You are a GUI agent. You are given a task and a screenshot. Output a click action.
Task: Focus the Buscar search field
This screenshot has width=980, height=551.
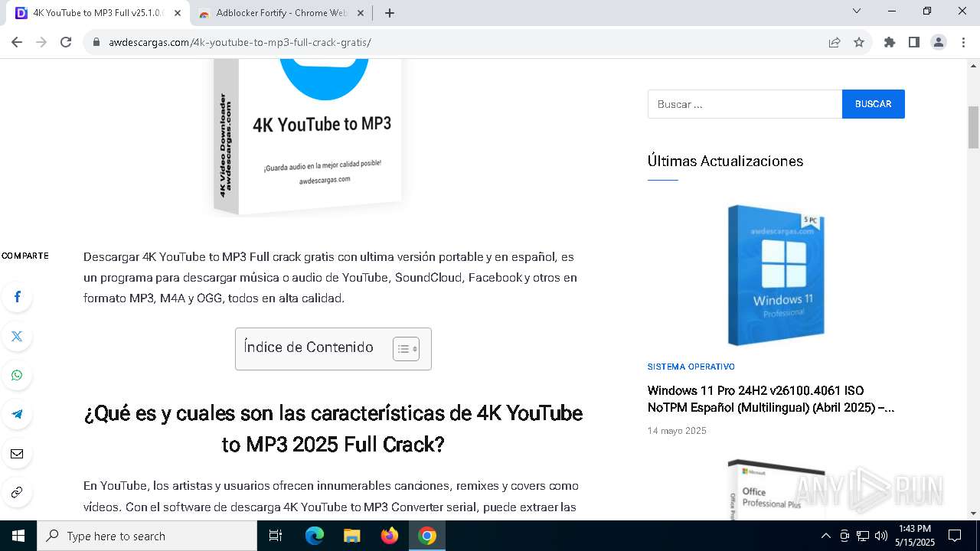click(745, 104)
